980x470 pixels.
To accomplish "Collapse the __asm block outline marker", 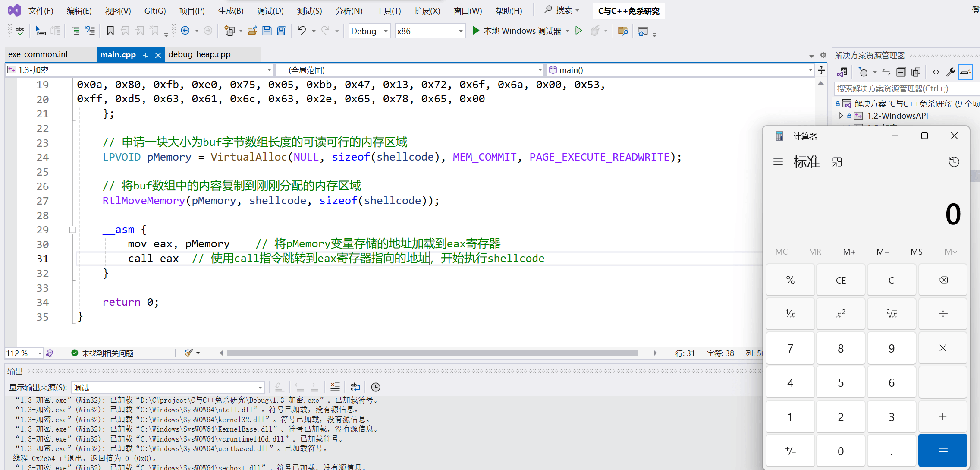I will point(72,230).
